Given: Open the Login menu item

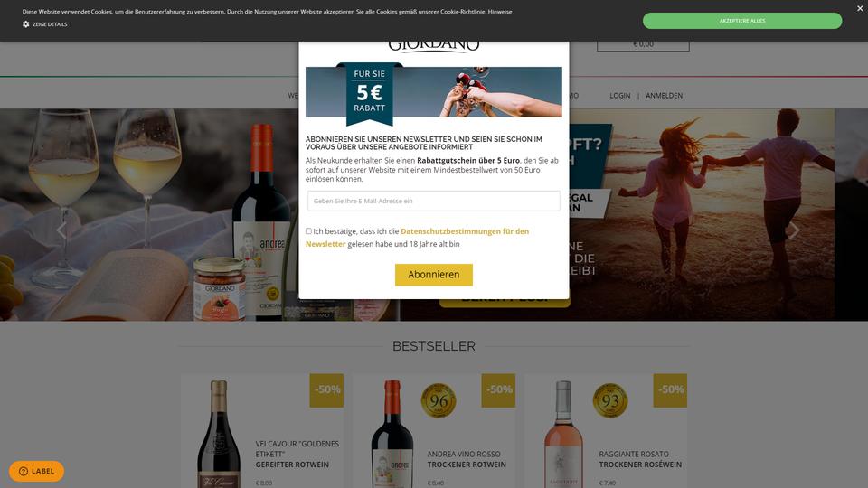Looking at the screenshot, I should click(x=620, y=96).
